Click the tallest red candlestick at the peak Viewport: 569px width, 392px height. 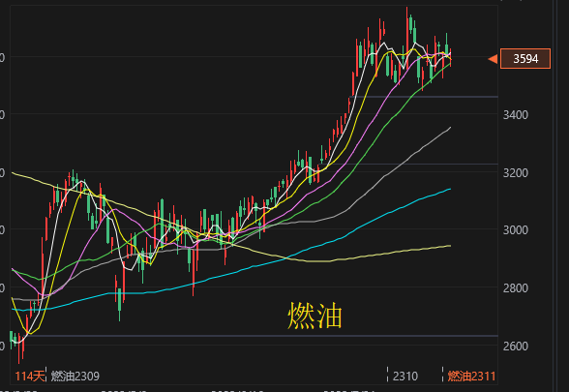406,38
